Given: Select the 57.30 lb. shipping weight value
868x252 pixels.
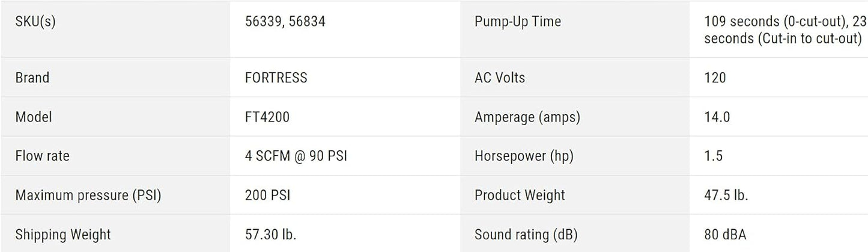Looking at the screenshot, I should click(271, 234).
